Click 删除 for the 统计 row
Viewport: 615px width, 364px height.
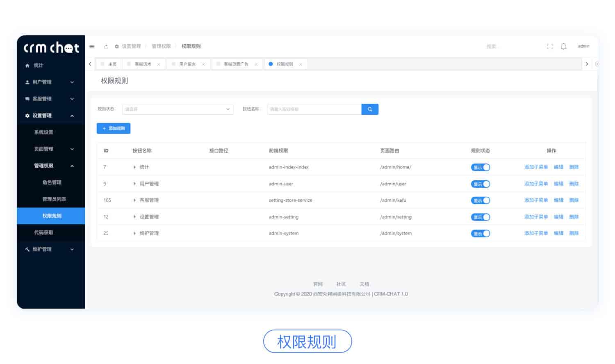(x=574, y=167)
